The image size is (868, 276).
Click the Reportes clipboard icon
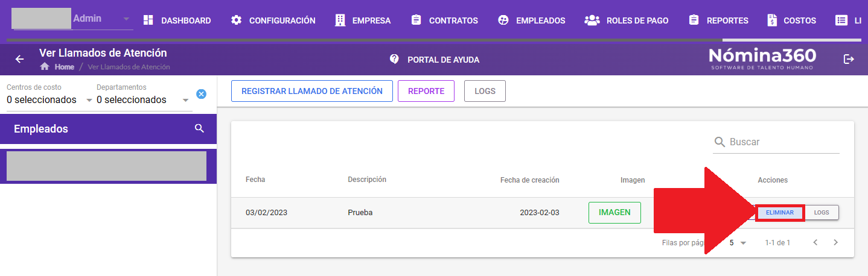(x=694, y=20)
